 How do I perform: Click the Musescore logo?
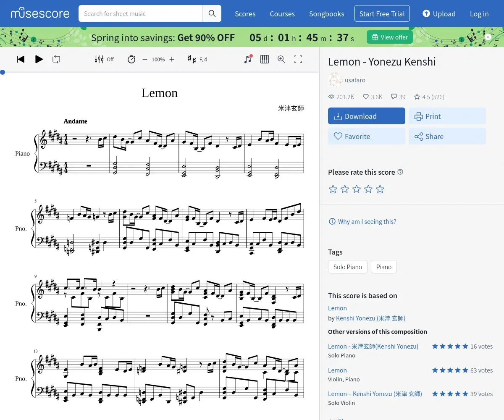(40, 13)
